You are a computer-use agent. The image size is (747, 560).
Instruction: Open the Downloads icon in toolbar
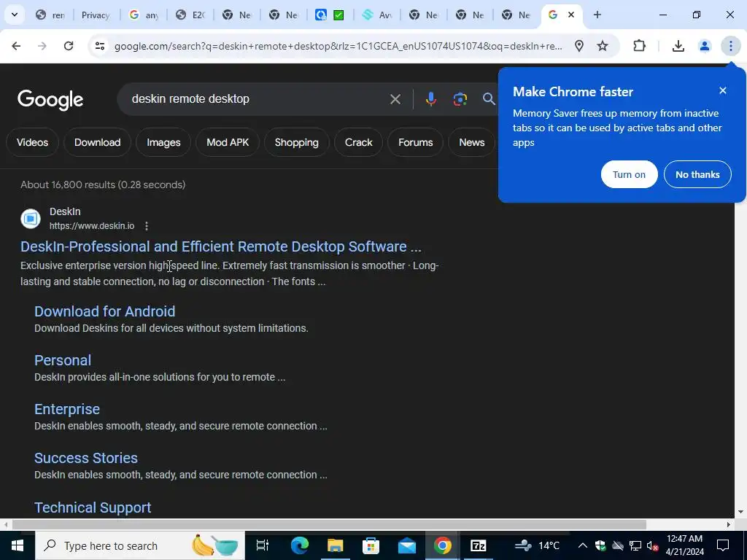[x=678, y=46]
